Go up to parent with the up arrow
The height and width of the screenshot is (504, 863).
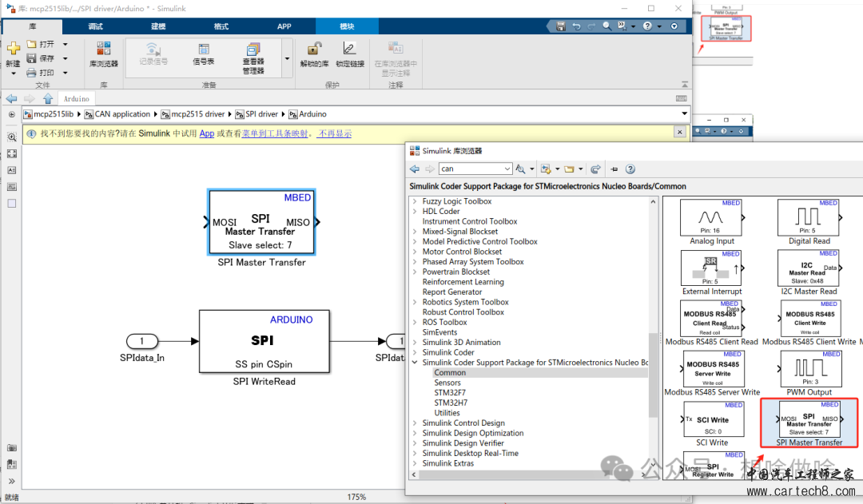point(48,98)
